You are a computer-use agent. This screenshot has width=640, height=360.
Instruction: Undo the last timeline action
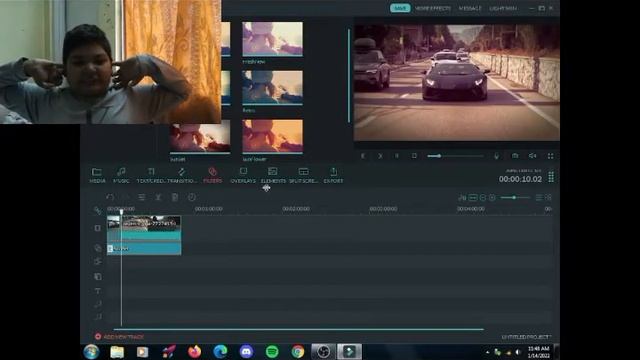click(x=110, y=198)
